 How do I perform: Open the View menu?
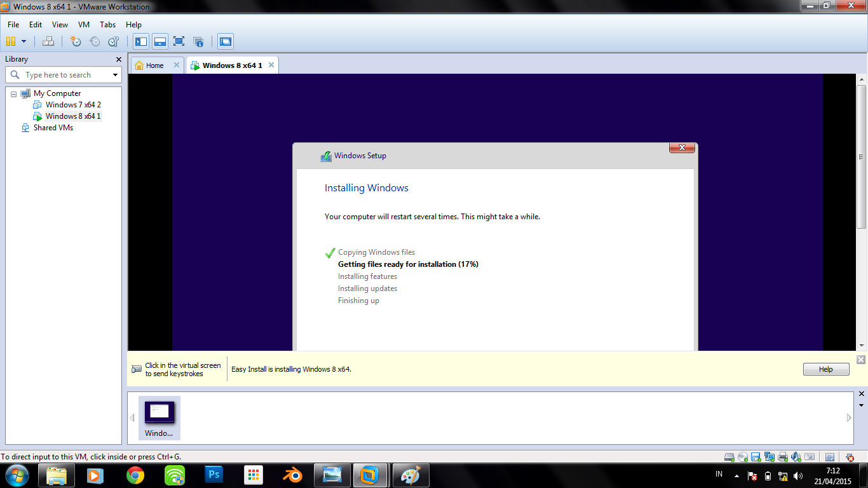(x=60, y=25)
